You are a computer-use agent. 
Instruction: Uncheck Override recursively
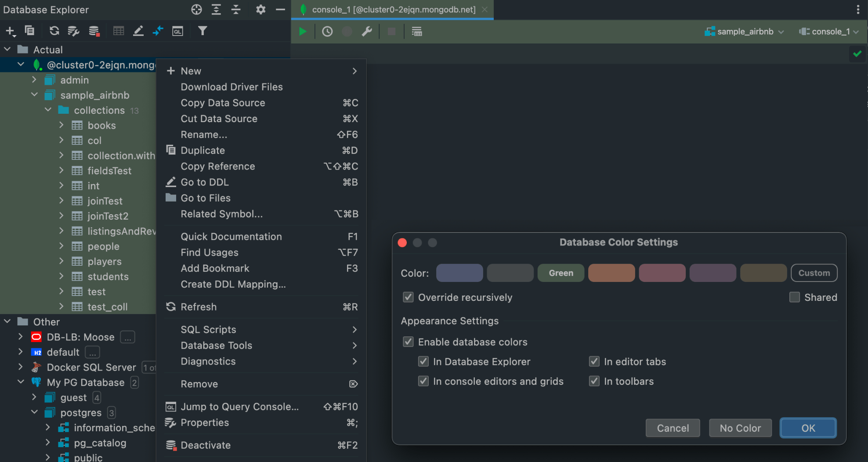pos(408,297)
